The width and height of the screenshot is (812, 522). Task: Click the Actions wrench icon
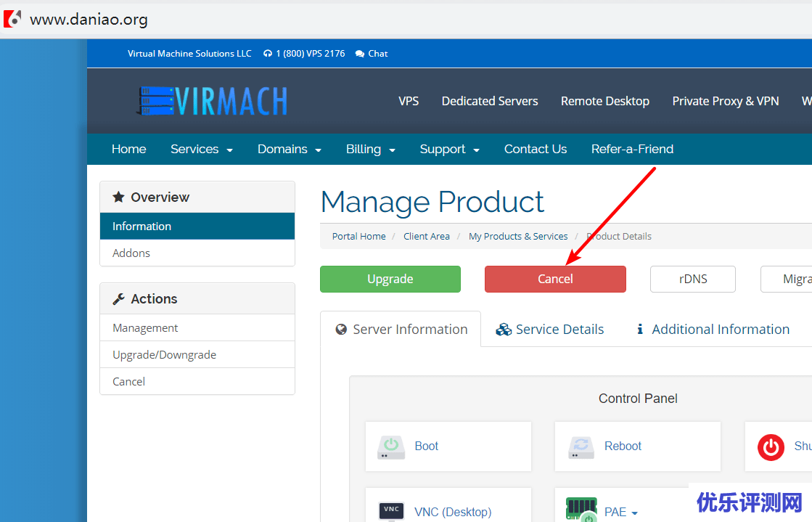pyautogui.click(x=118, y=299)
